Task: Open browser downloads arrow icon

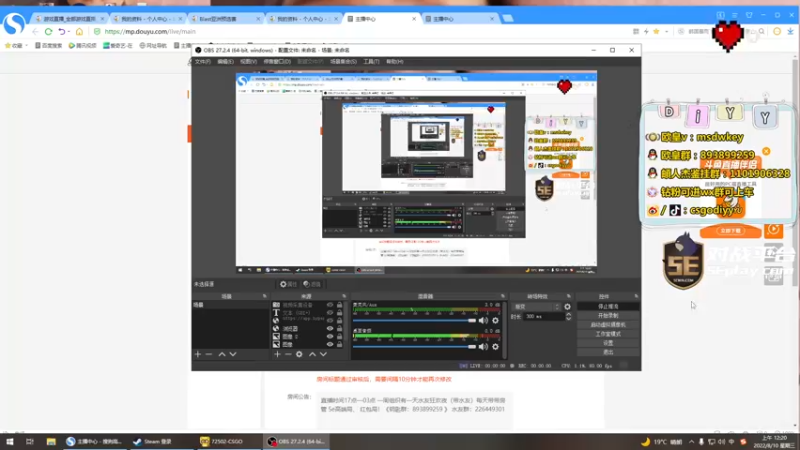Action: tap(790, 32)
